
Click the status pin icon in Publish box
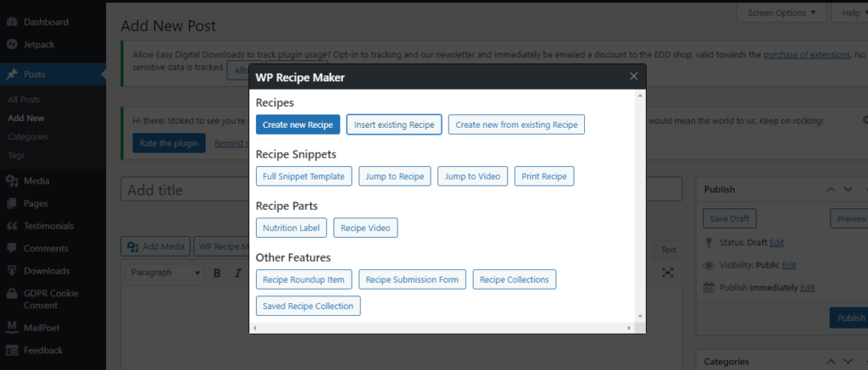709,243
